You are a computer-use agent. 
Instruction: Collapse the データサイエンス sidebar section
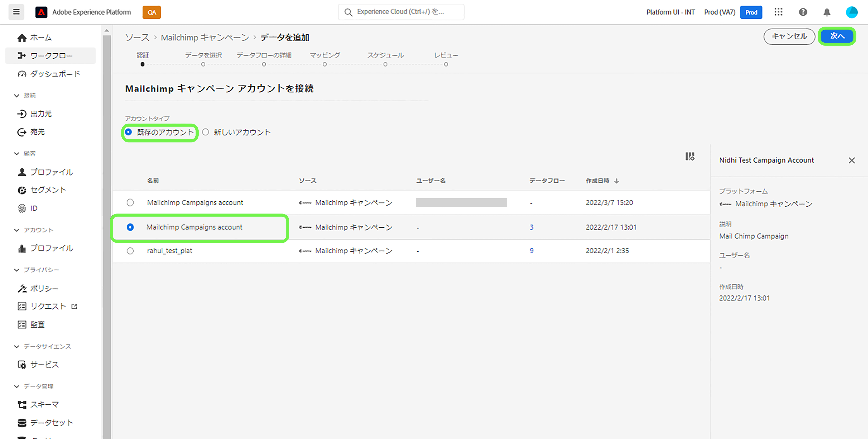pos(17,346)
